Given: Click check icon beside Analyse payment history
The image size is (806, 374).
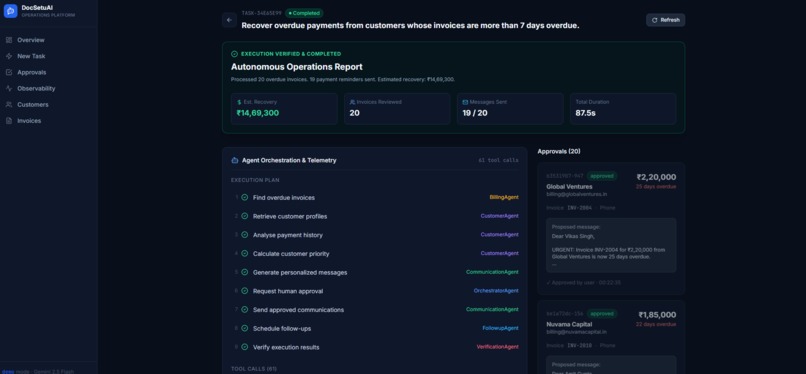Looking at the screenshot, I should pos(245,235).
